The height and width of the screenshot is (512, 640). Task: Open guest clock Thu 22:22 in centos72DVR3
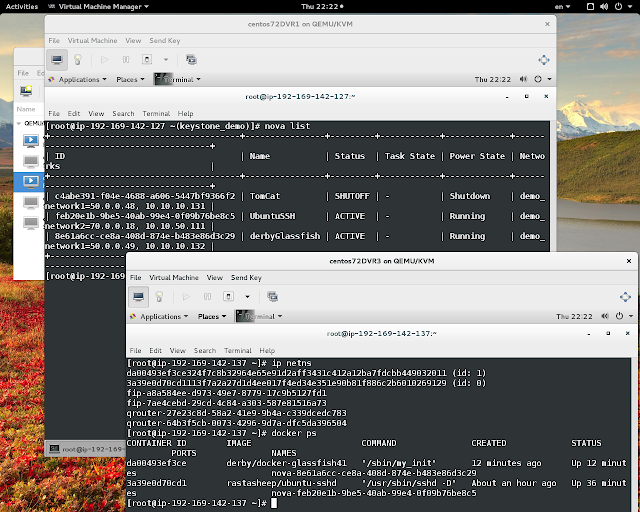point(574,316)
